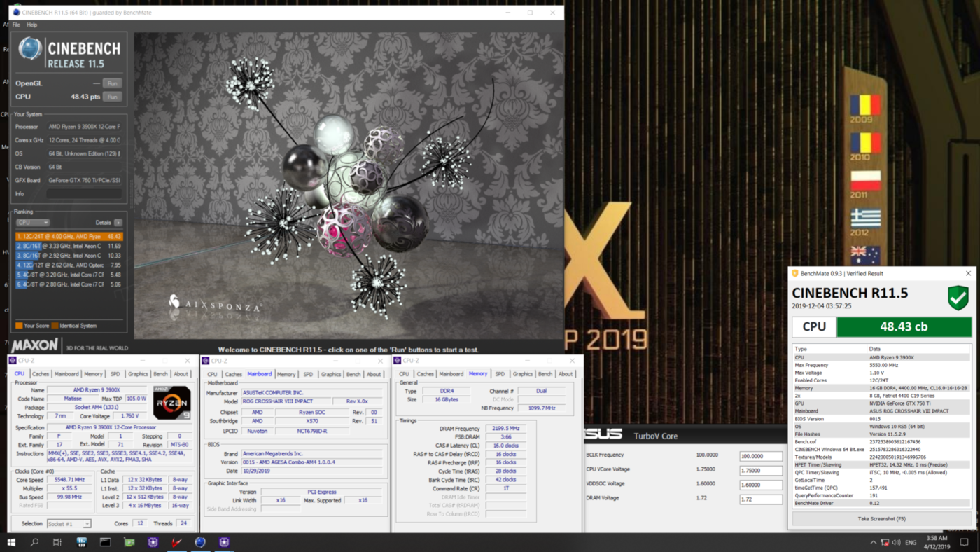The width and height of the screenshot is (980, 552).
Task: Click the Cinebench taskbar icon
Action: point(199,542)
